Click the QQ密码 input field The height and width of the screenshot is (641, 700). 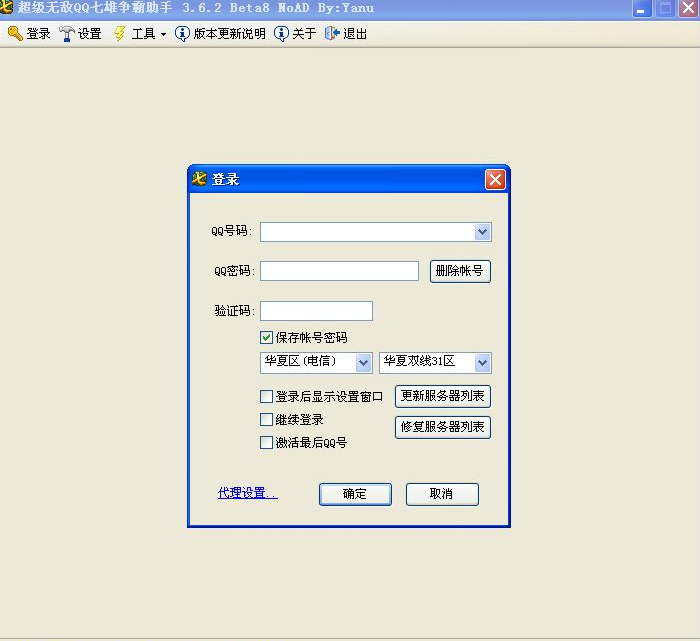coord(339,271)
